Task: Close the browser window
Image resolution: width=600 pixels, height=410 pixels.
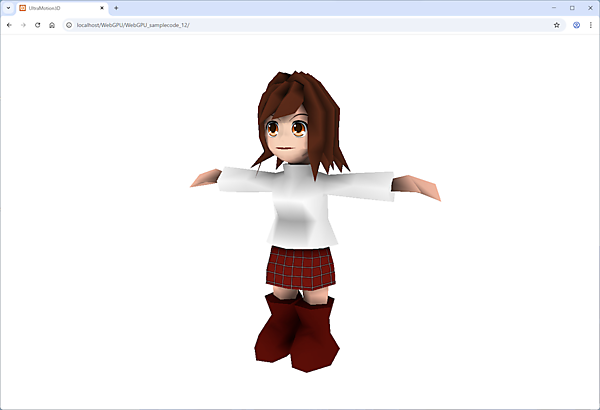Action: (x=590, y=8)
